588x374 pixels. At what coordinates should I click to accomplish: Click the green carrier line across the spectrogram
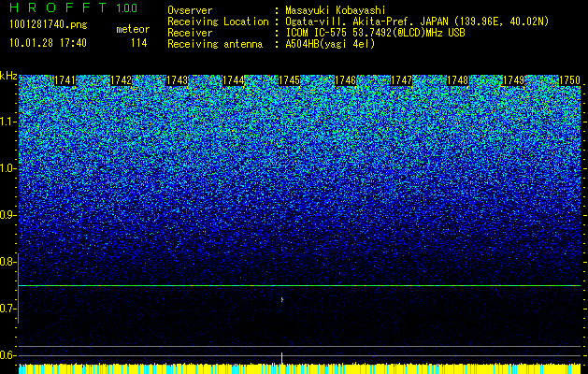pyautogui.click(x=299, y=286)
